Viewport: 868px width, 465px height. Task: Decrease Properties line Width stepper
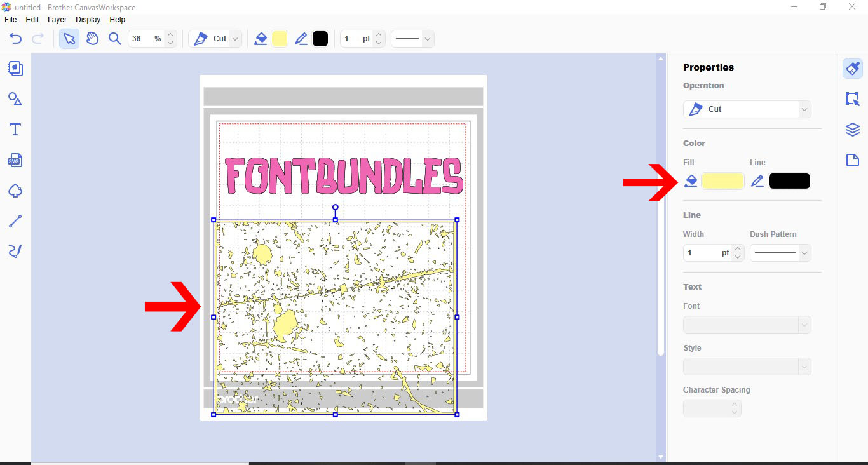tap(737, 257)
